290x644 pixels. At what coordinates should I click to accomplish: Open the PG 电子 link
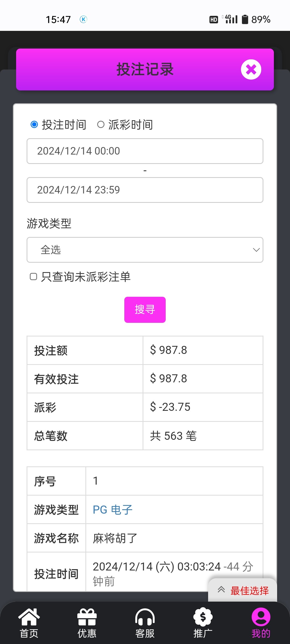tap(113, 510)
